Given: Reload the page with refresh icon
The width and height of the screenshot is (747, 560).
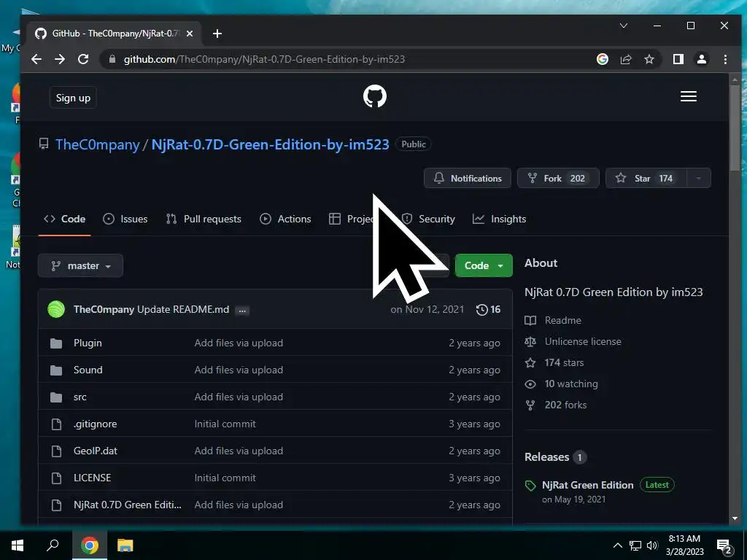Looking at the screenshot, I should (83, 59).
